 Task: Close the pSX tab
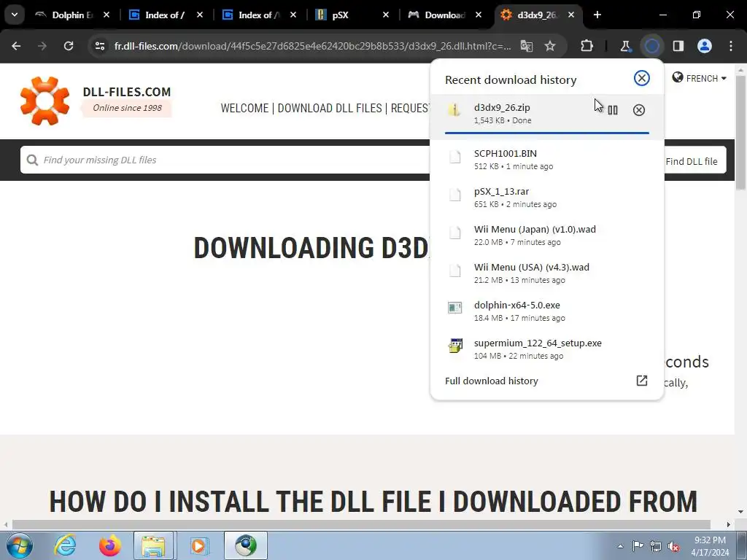pos(386,15)
